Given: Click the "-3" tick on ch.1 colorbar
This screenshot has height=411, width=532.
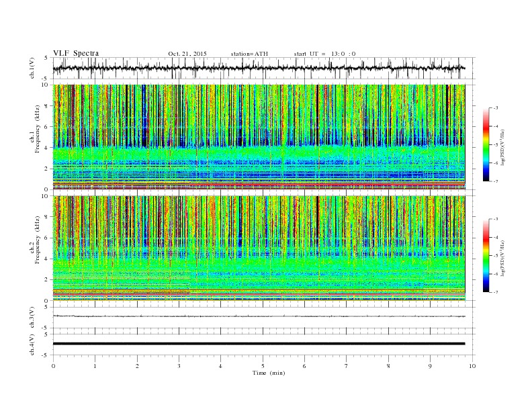Looking at the screenshot, I should 496,108.
